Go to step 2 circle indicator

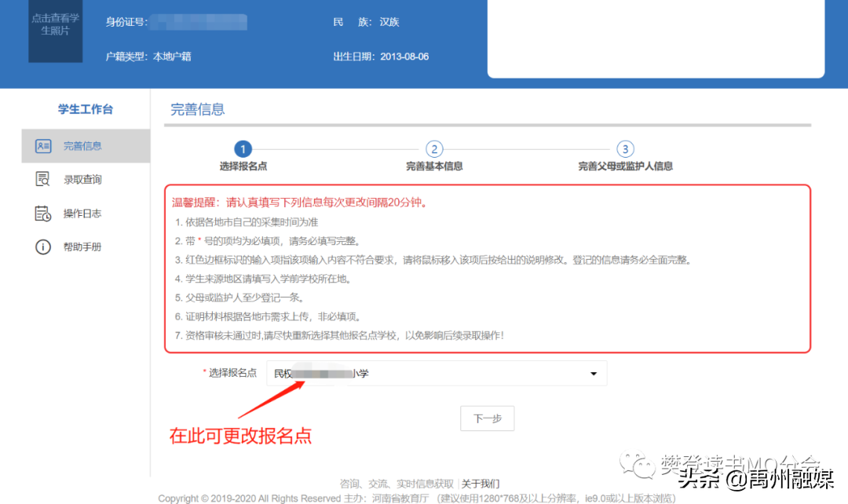click(x=434, y=149)
